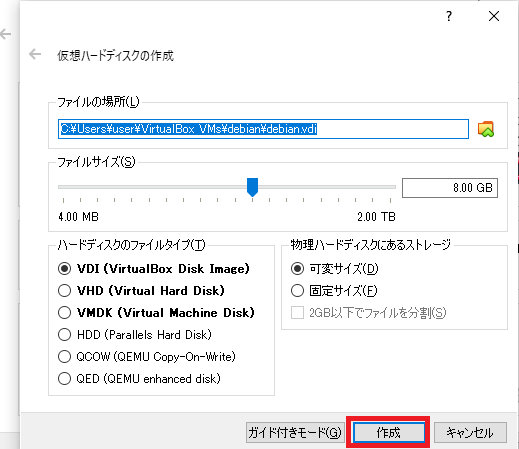Click the ハードディスクのファイルタイプ(T) label
519x449 pixels.
point(131,245)
